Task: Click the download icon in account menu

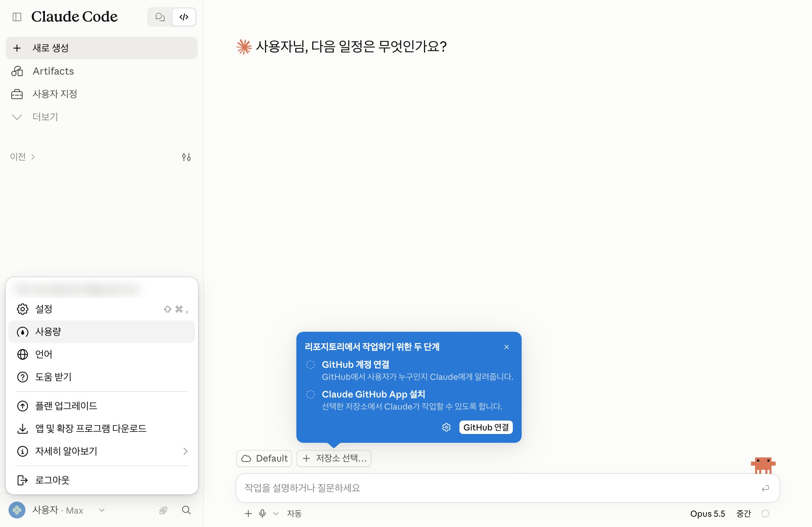Action: pyautogui.click(x=23, y=429)
